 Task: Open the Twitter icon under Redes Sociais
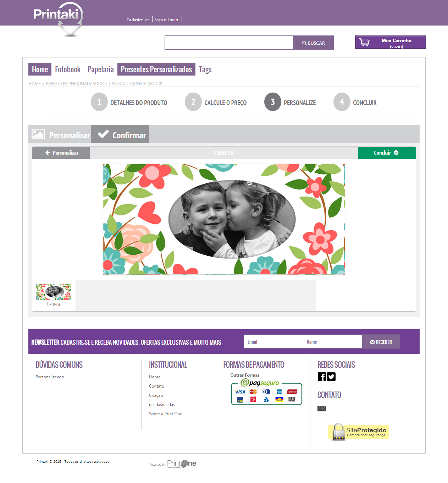coord(331,377)
